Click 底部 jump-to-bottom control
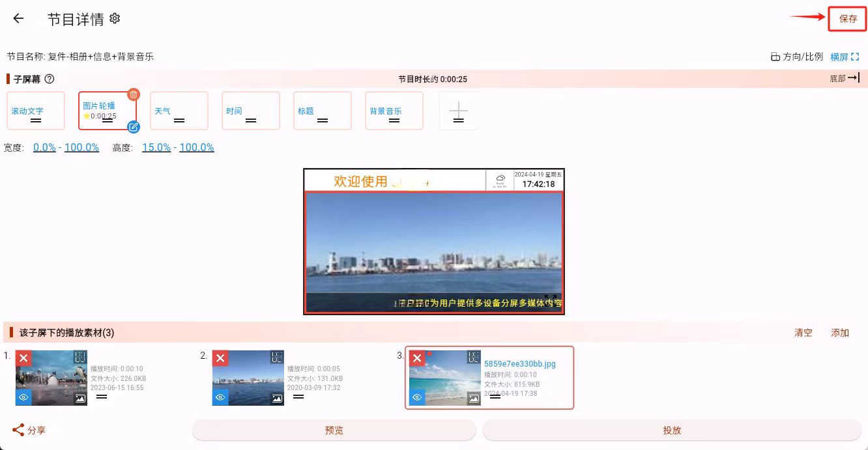Screen dimensions: 868x450 tap(845, 78)
